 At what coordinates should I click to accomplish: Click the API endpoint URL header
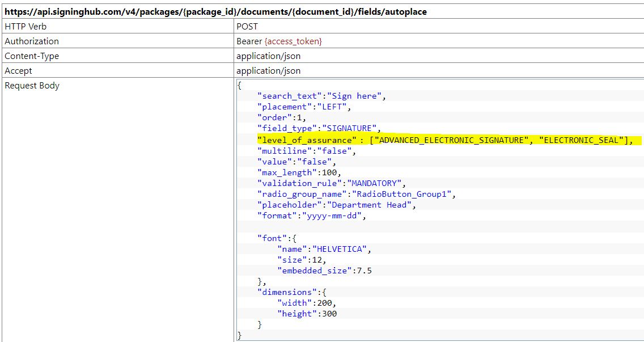(216, 11)
